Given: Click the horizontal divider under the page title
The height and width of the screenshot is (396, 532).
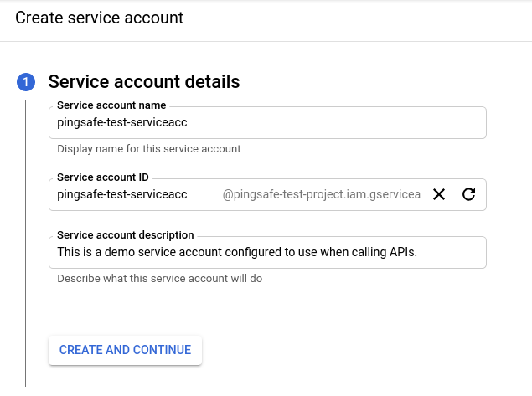Looking at the screenshot, I should tap(266, 41).
